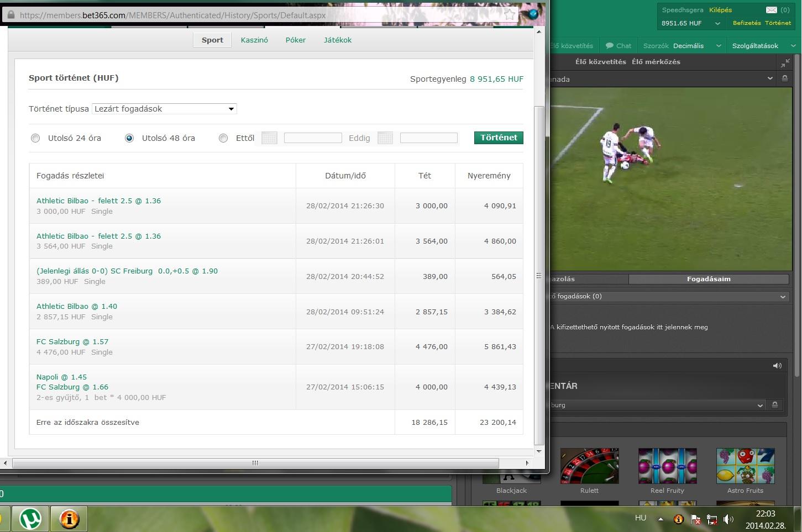Viewport: 802px width, 532px height.
Task: Expand the open bets (0) dropdown
Action: (x=783, y=297)
